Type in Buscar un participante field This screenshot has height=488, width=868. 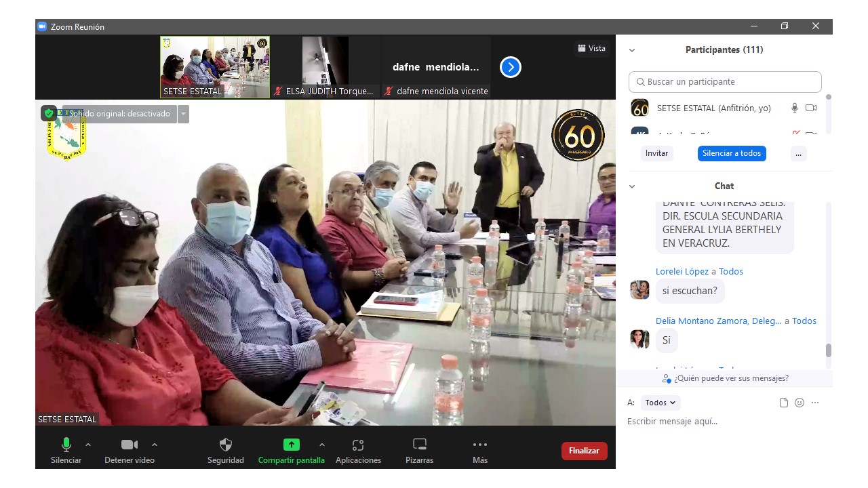[x=725, y=82]
